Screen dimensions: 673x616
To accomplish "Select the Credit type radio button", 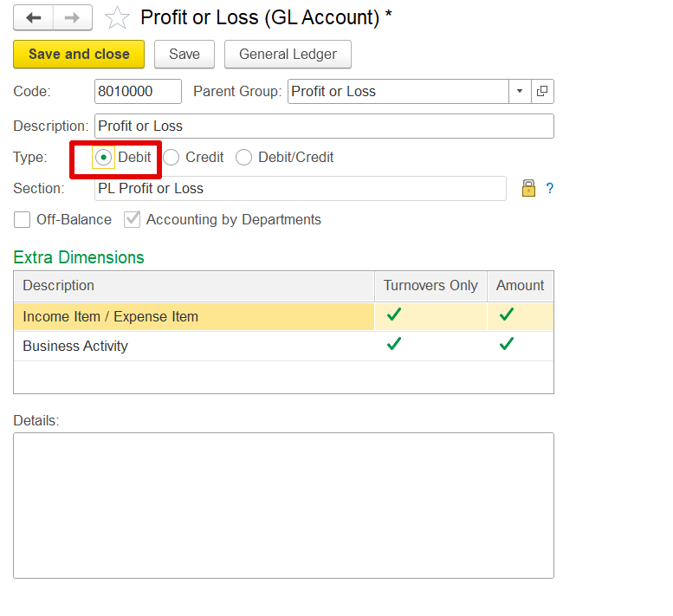I will (x=171, y=157).
